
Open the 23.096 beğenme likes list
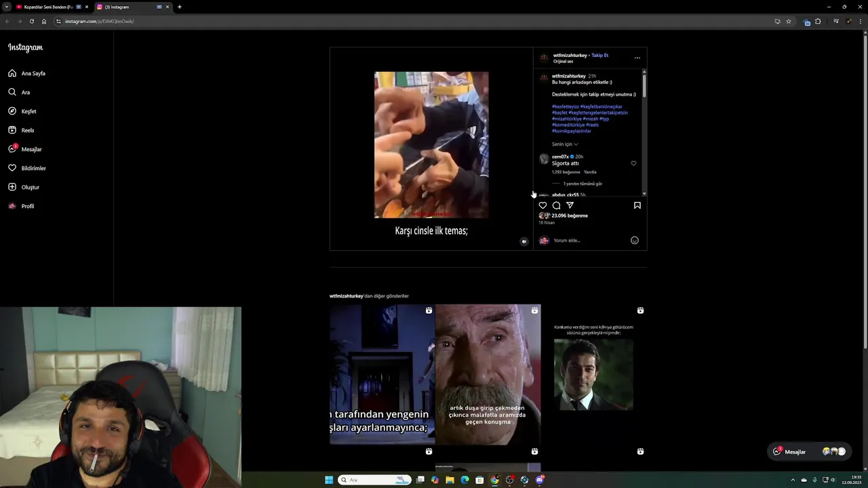pyautogui.click(x=570, y=216)
